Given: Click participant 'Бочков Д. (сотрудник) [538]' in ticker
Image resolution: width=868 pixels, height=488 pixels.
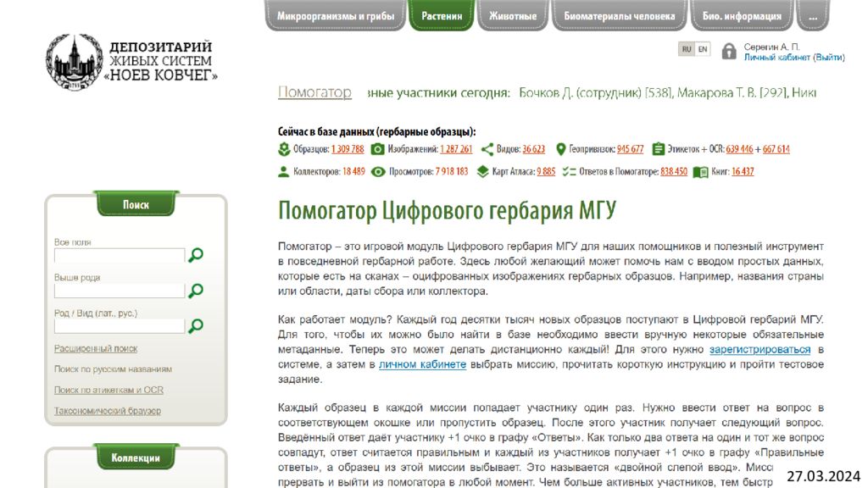Looking at the screenshot, I should click(595, 93).
